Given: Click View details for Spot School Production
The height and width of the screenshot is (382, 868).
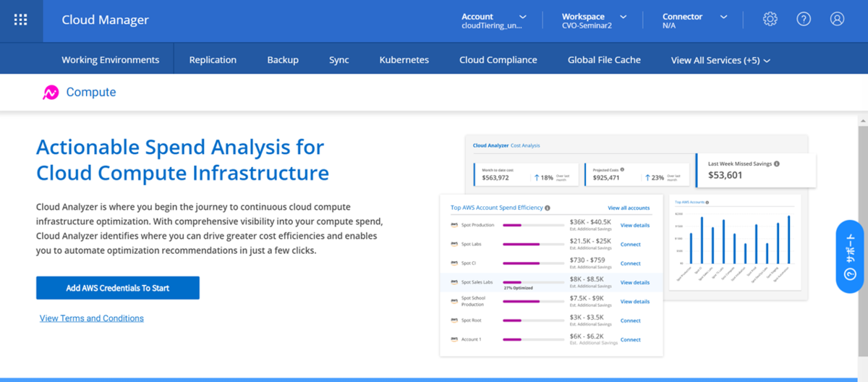Looking at the screenshot, I should [x=635, y=301].
